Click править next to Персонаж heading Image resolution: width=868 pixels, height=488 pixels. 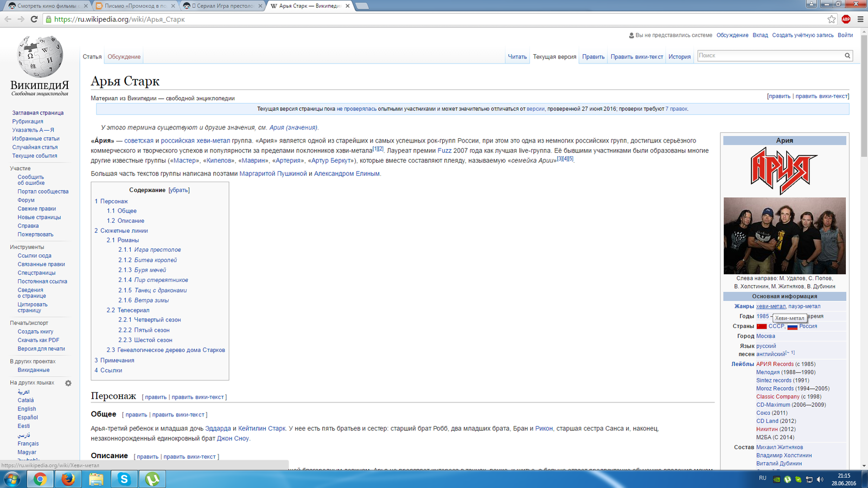pos(156,397)
